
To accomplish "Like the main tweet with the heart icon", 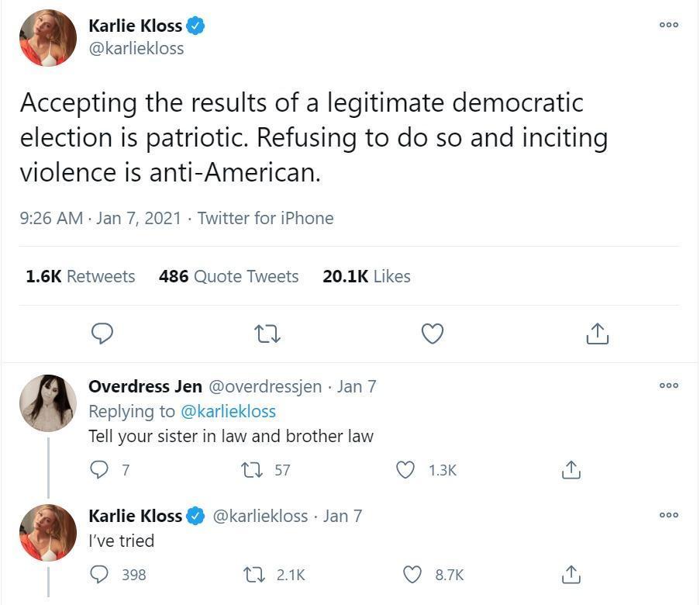I will pos(433,334).
